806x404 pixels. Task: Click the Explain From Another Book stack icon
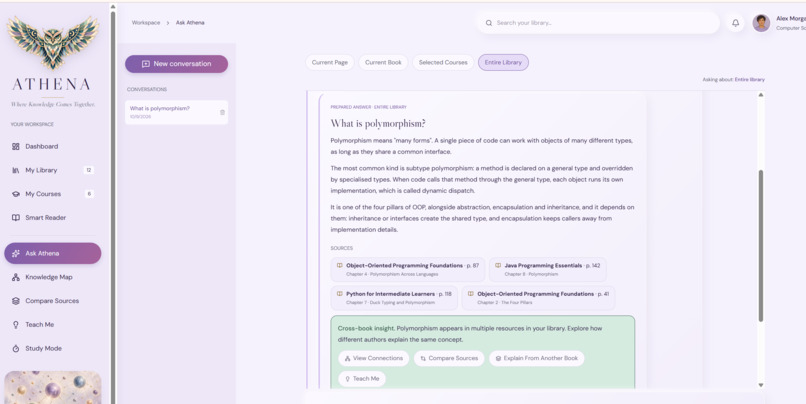498,358
